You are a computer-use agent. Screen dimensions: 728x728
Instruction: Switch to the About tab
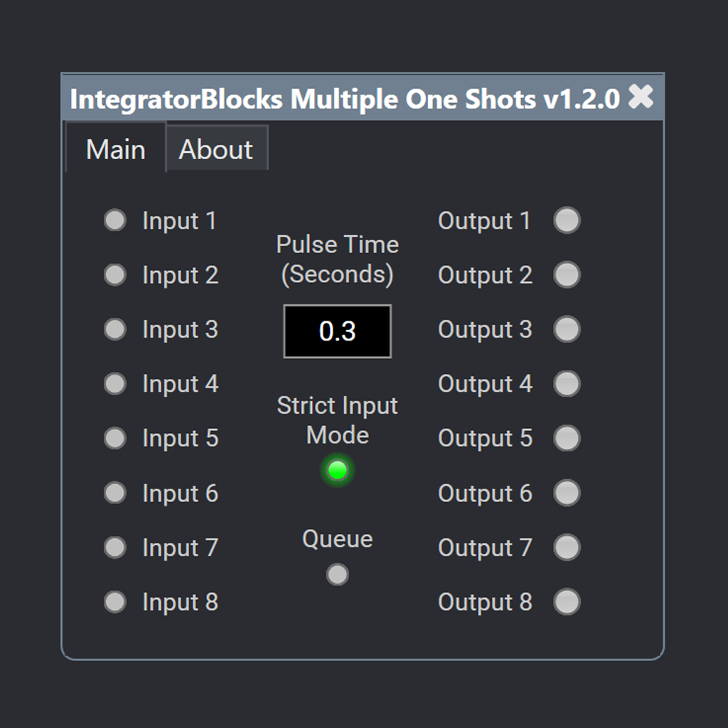216,149
